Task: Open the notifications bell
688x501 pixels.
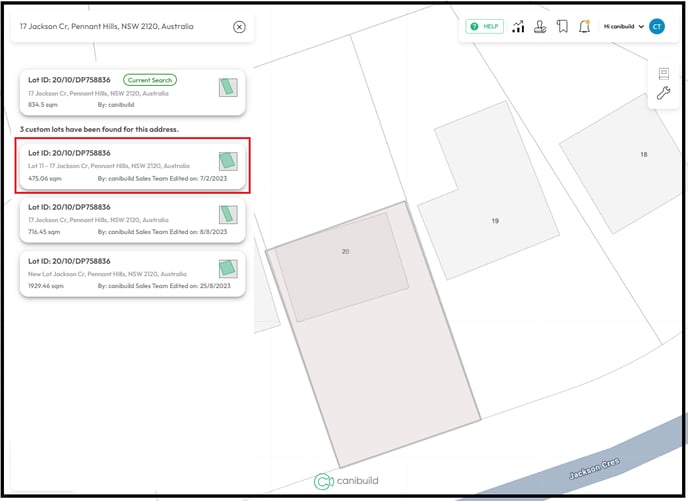Action: (x=584, y=27)
